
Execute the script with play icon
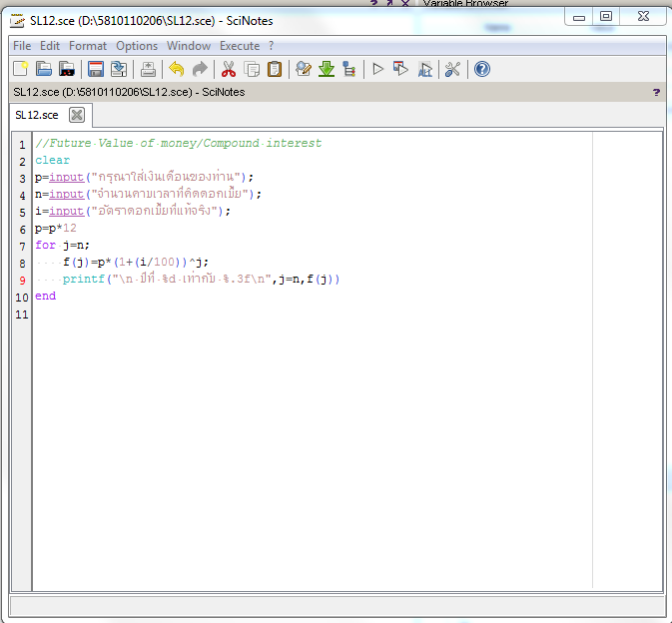(378, 69)
